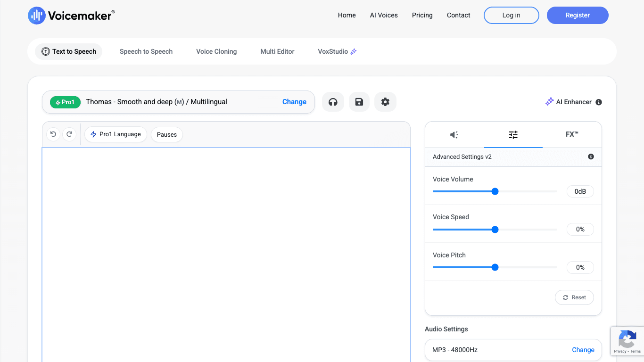Click the Privacy link in reCAPTCHA badge
The image size is (644, 362).
(620, 351)
